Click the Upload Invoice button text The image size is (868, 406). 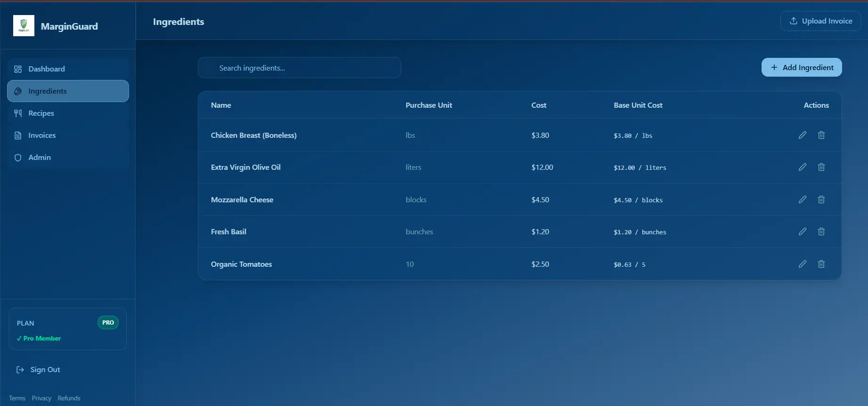pos(827,21)
